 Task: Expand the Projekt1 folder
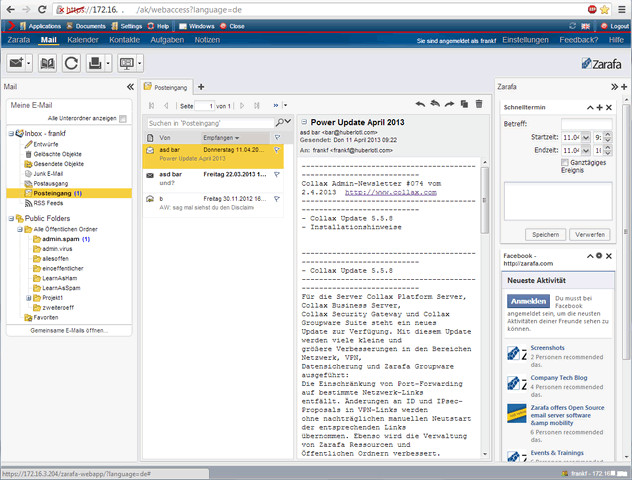pos(29,298)
